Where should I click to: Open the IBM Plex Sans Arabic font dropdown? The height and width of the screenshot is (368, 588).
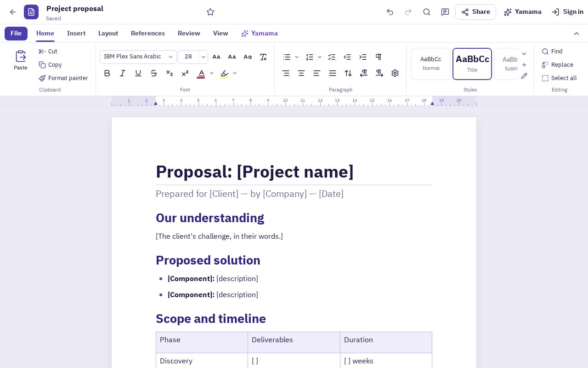tap(138, 57)
